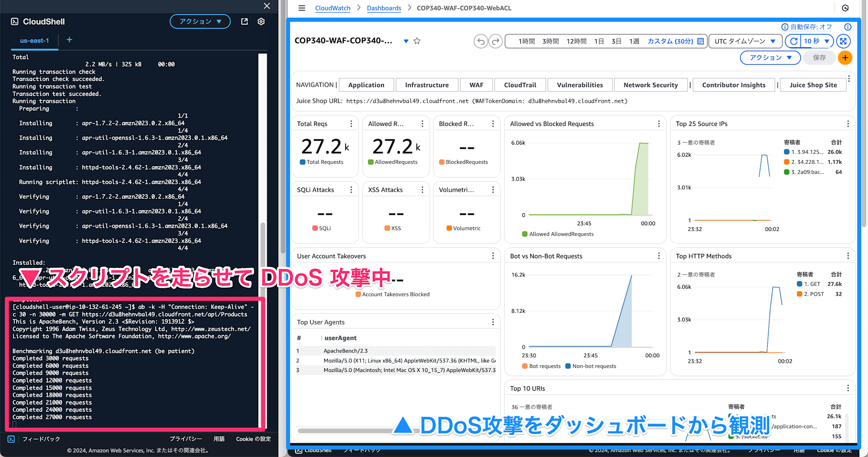Open the Contributor Insights navigation button
The height and width of the screenshot is (457, 868).
pyautogui.click(x=734, y=85)
